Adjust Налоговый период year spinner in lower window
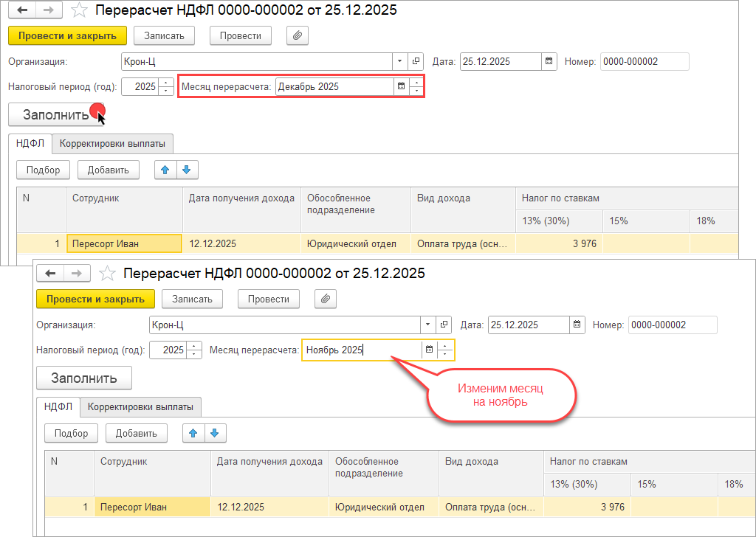Image resolution: width=756 pixels, height=537 pixels. [x=194, y=350]
